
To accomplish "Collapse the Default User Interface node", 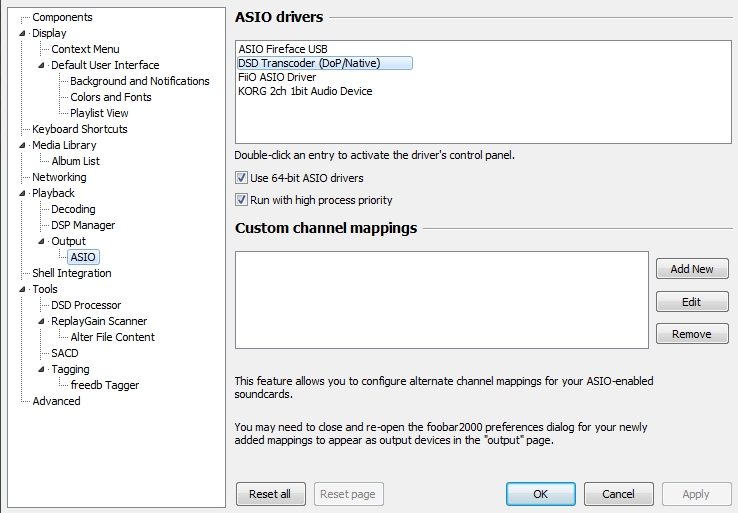I will pyautogui.click(x=41, y=65).
